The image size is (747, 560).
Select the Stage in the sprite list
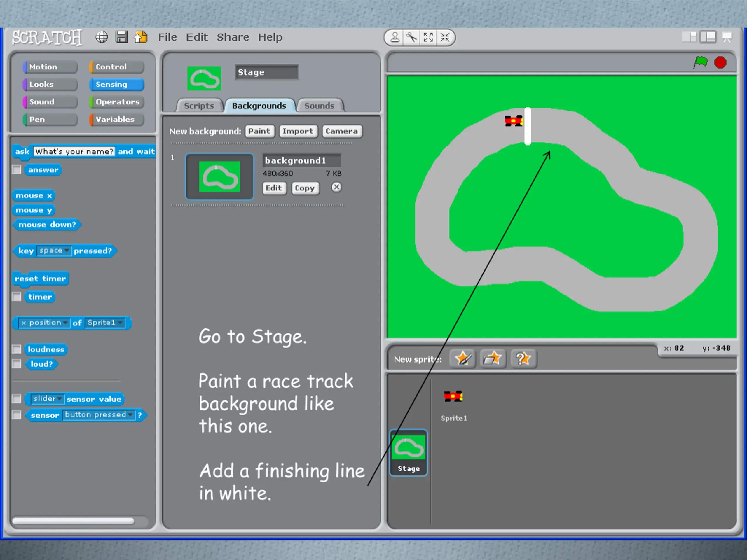[409, 453]
